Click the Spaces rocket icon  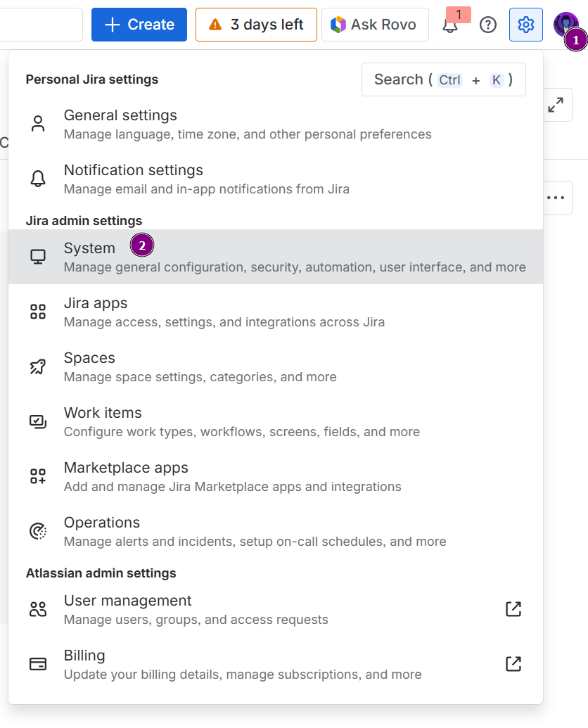click(38, 367)
